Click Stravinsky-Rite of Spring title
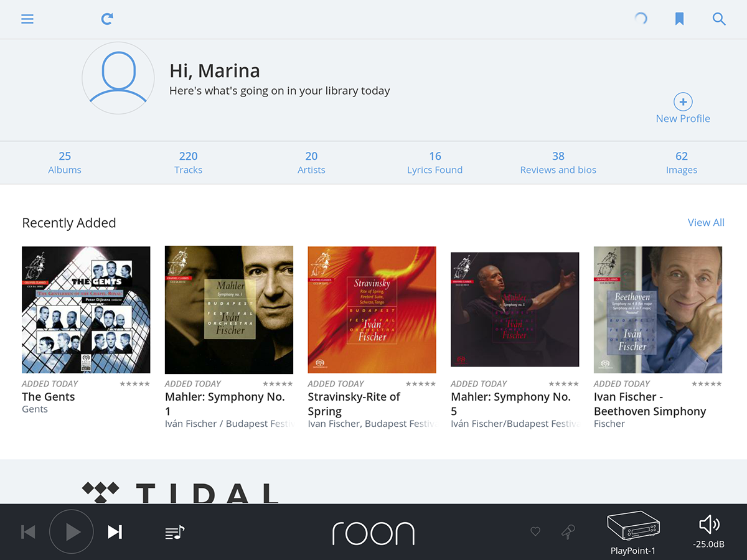The height and width of the screenshot is (560, 747). point(354,404)
